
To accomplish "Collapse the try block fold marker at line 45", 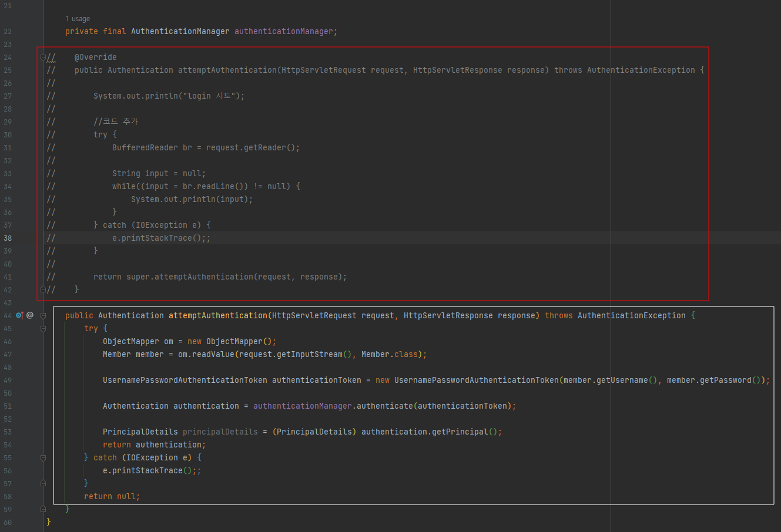I will tap(43, 328).
